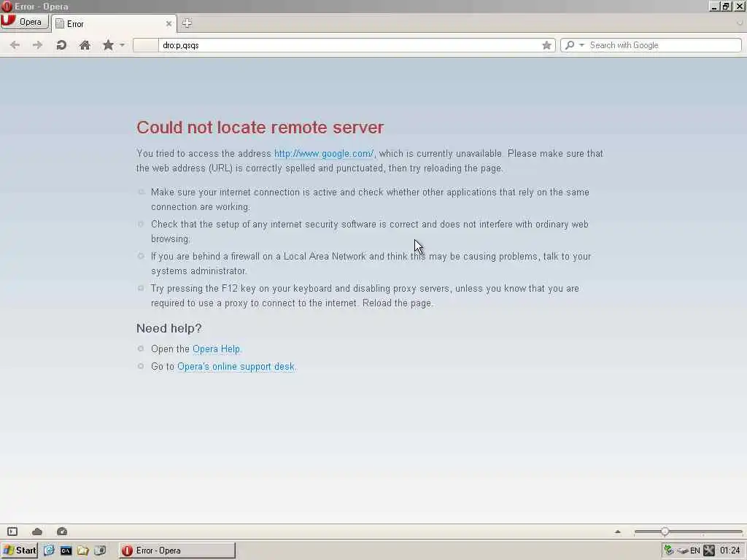Open the http://www.google.com/ link
The image size is (747, 560).
point(324,153)
